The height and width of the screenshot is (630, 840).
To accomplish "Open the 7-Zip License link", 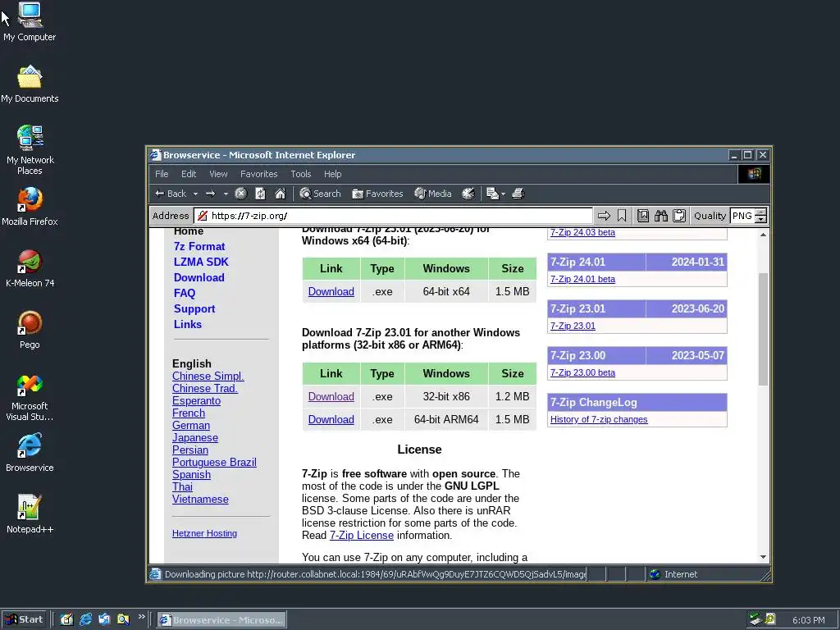I will [362, 536].
